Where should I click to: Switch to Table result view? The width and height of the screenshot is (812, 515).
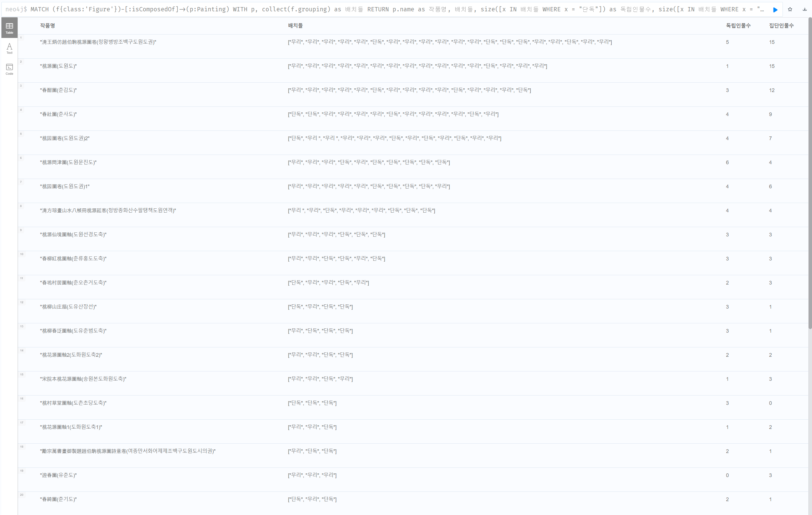[x=9, y=28]
